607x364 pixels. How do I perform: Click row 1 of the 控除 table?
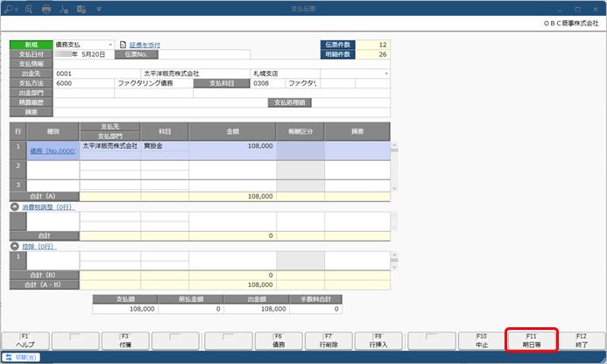(200, 261)
